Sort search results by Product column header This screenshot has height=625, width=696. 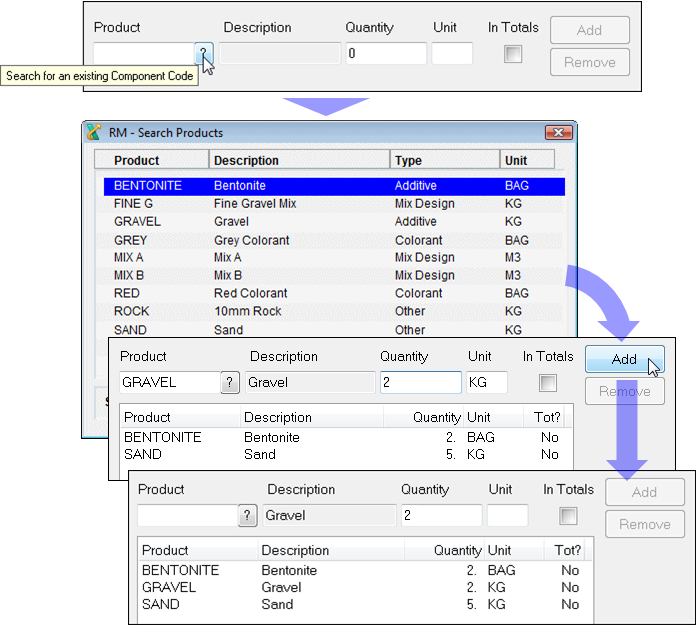click(x=151, y=160)
